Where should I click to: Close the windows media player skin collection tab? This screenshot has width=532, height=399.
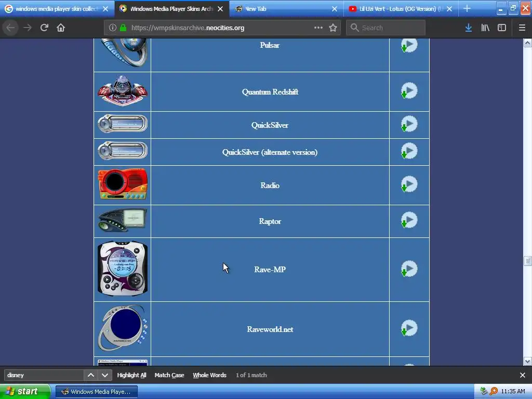(105, 9)
